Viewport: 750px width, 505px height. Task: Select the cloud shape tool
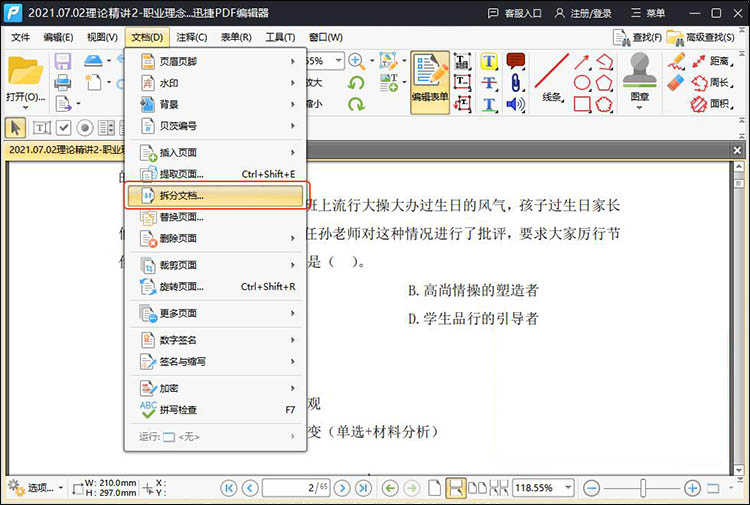[x=605, y=104]
